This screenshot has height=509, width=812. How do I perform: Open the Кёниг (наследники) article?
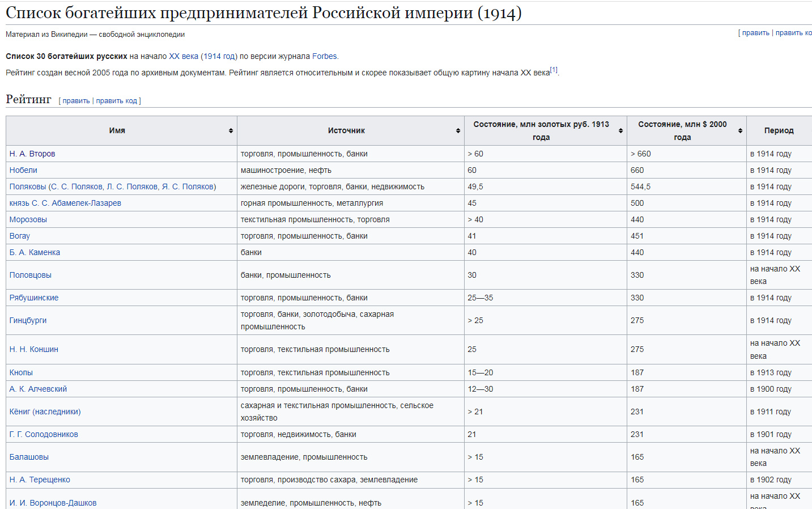point(45,412)
